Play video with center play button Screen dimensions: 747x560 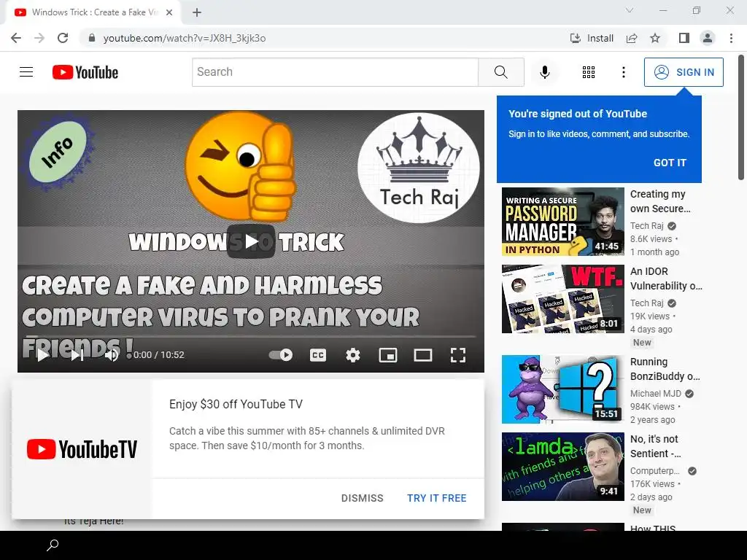251,241
